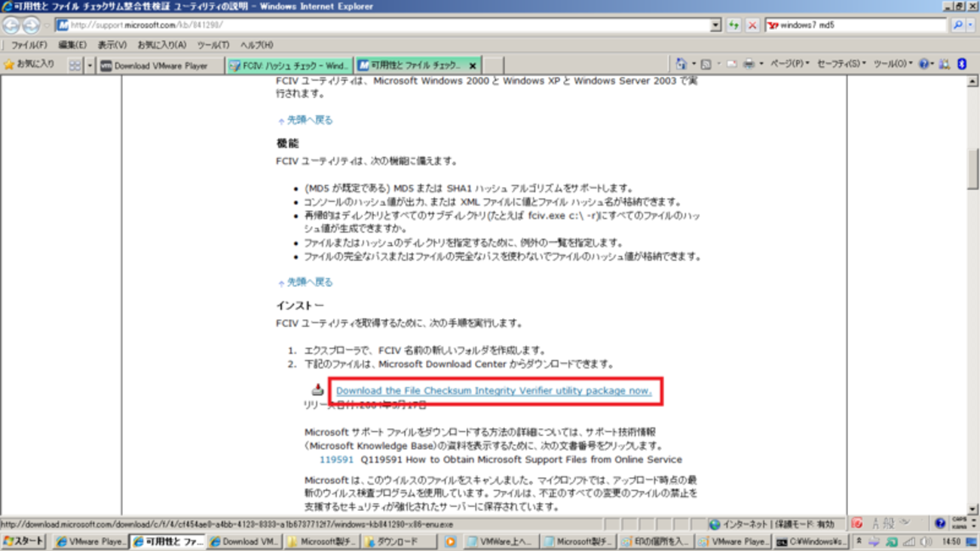Expand the Print options dropdown arrow

(761, 65)
